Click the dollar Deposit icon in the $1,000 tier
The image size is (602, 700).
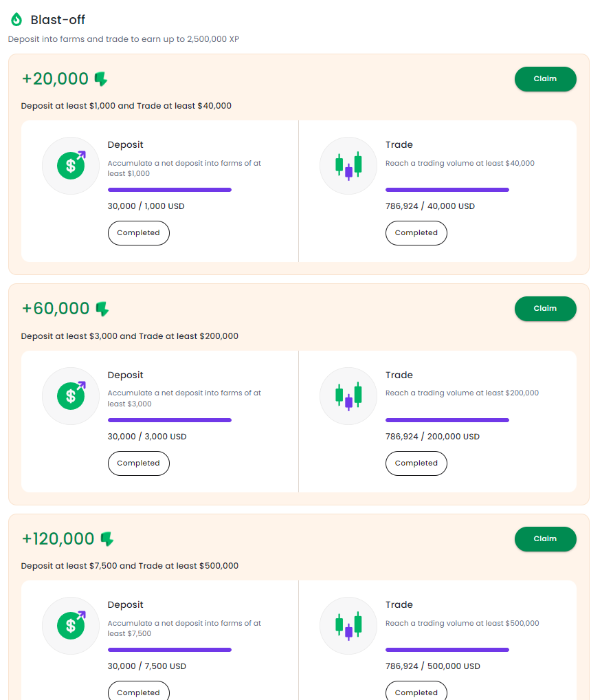click(71, 165)
